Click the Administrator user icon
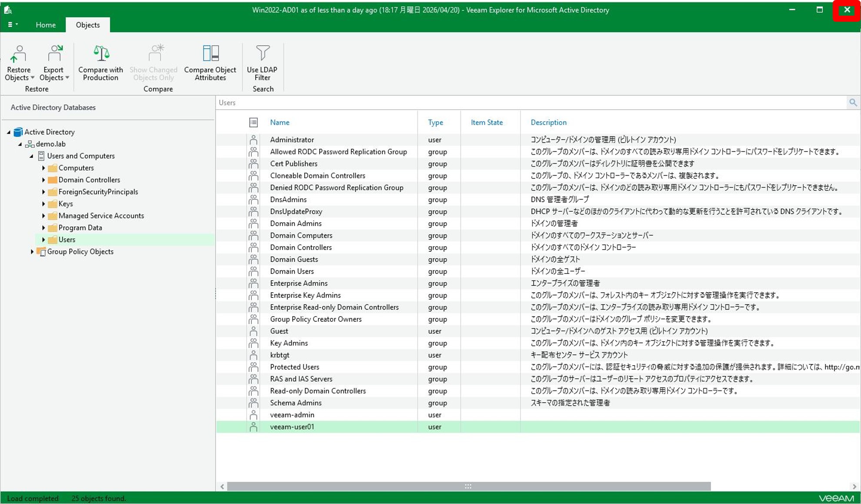This screenshot has height=504, width=861. pos(254,140)
